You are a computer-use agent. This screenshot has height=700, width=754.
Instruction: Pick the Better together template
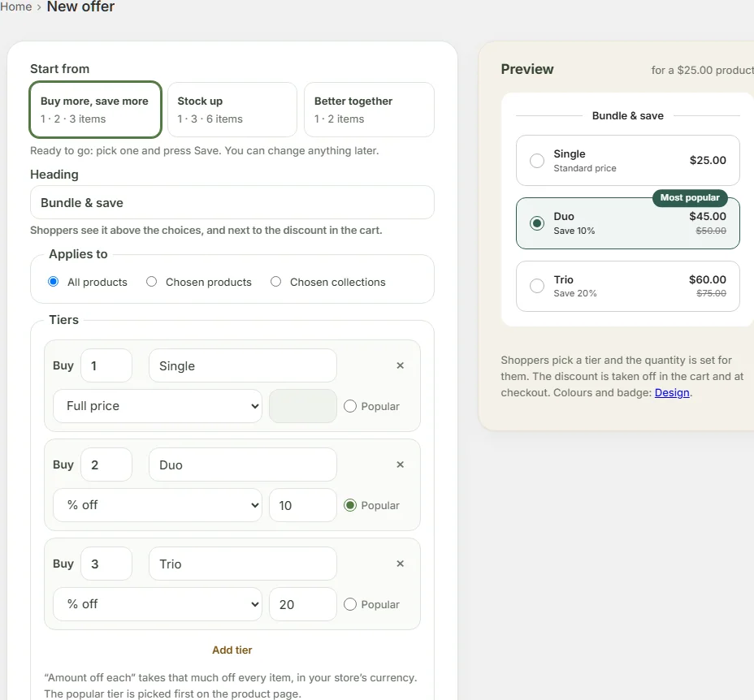point(370,110)
